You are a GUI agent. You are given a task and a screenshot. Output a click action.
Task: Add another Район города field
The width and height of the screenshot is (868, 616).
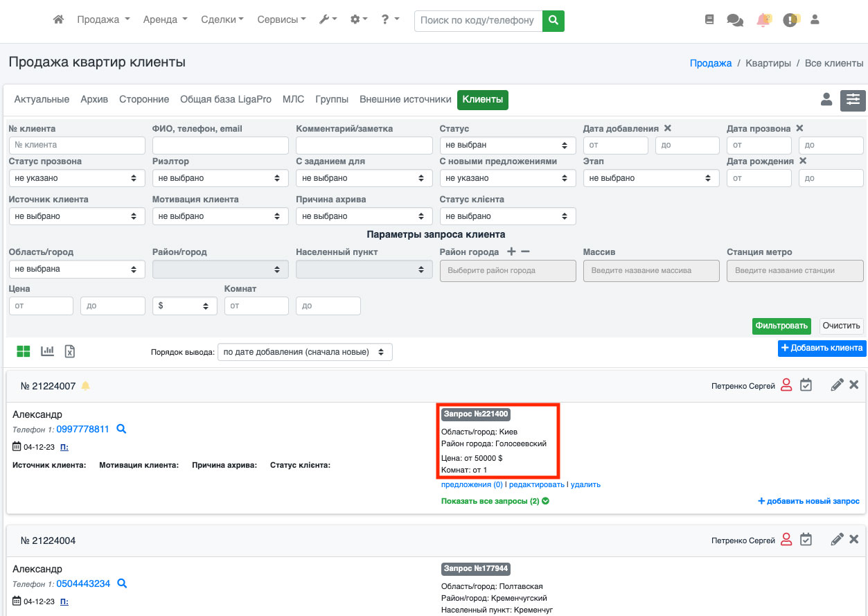[x=512, y=252]
